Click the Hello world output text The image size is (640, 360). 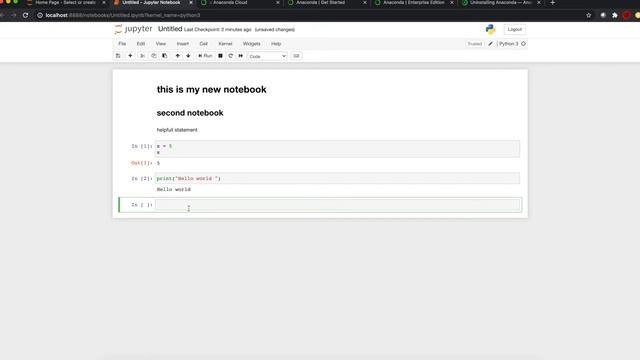click(173, 189)
